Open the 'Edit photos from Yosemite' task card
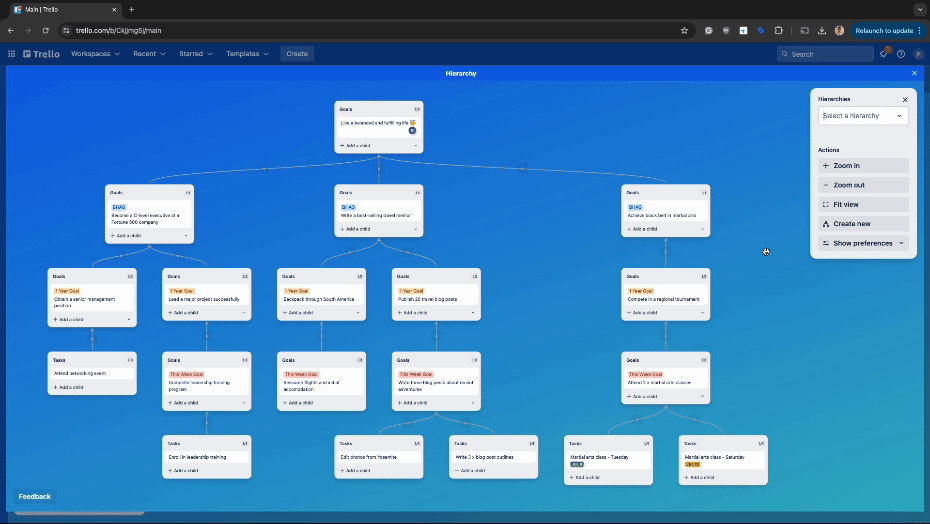930x524 pixels. coord(378,457)
